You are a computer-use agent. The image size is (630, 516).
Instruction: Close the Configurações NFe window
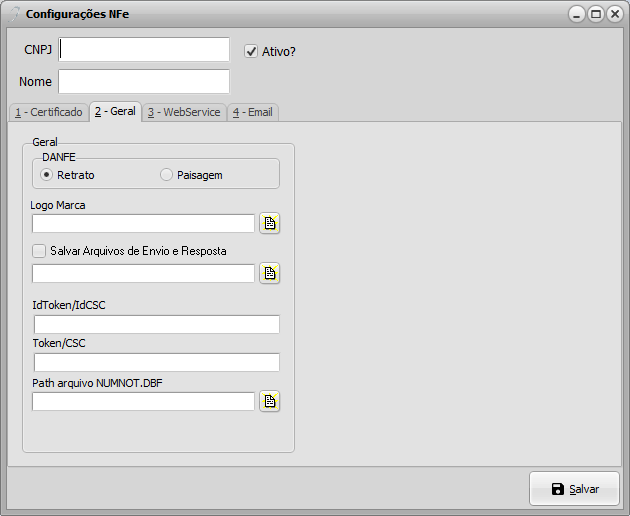(x=615, y=14)
